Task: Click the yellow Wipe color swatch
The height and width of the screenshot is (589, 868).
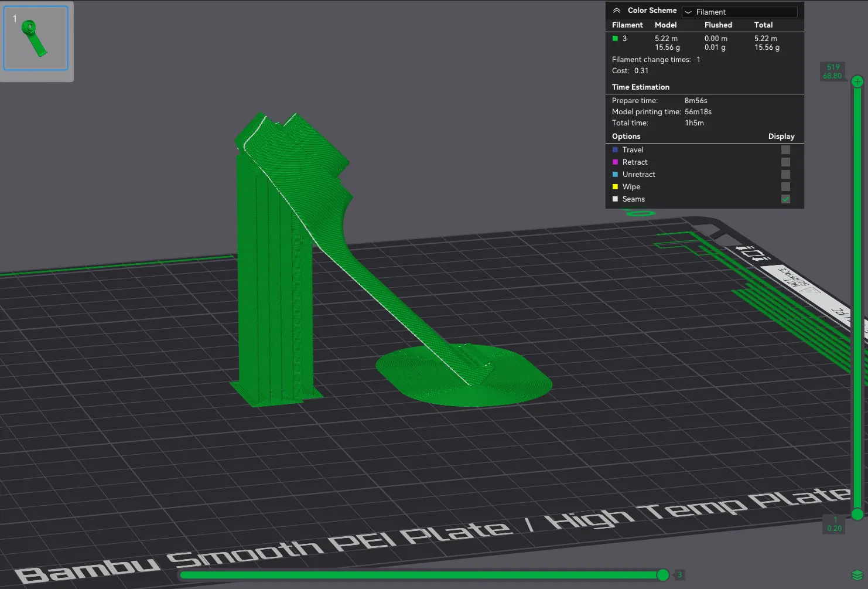Action: tap(615, 187)
